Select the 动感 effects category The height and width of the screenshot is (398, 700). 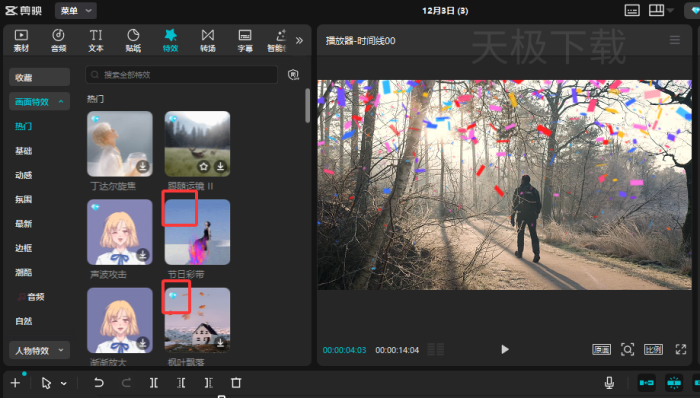24,175
